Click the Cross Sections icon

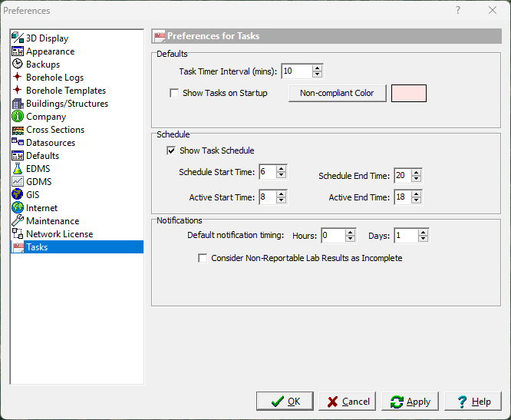(x=18, y=130)
